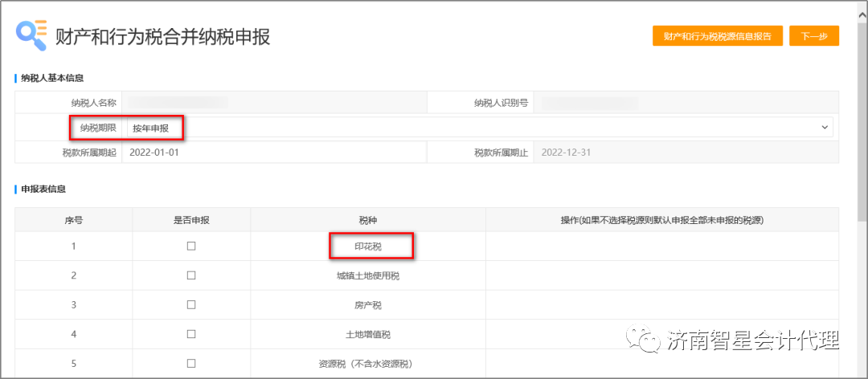
Task: Click the 房产税 tax type cell
Action: coord(368,305)
